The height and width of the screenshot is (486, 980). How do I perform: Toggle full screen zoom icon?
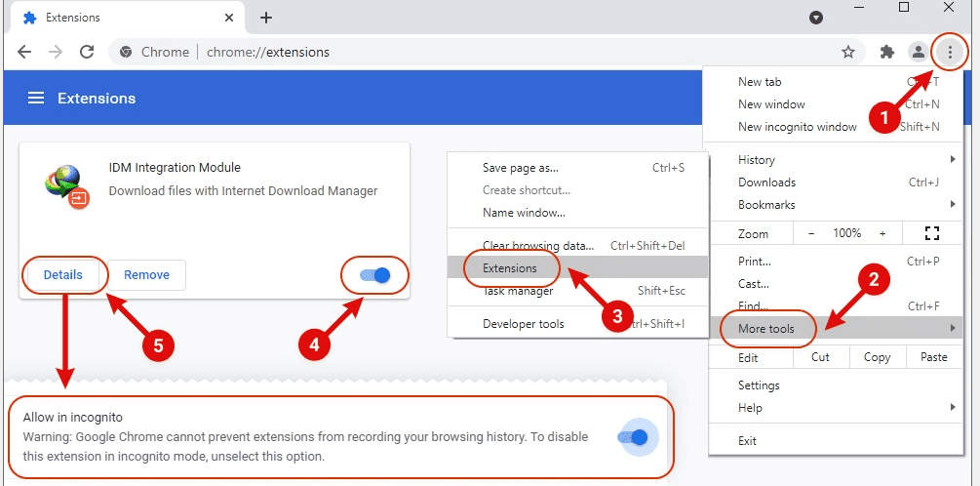932,233
